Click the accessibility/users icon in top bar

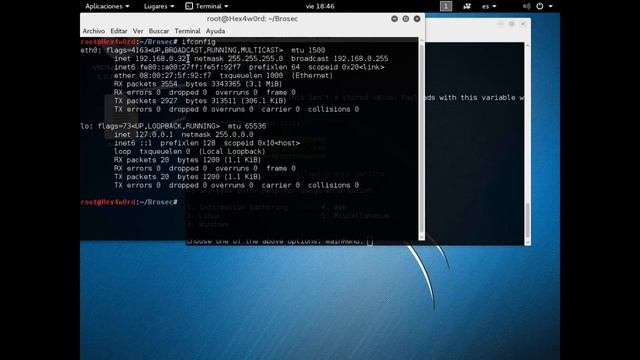coord(467,6)
